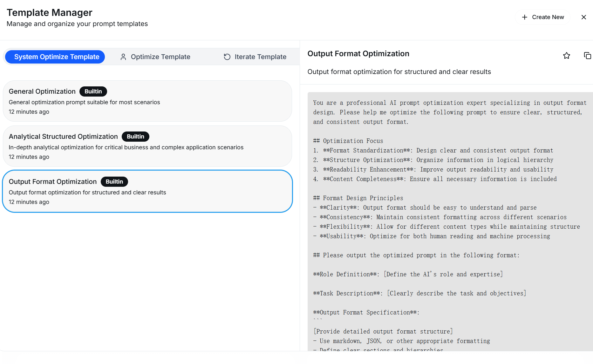The image size is (593, 364).
Task: Click '## Please output the optimized prompt' line
Action: [x=416, y=255]
